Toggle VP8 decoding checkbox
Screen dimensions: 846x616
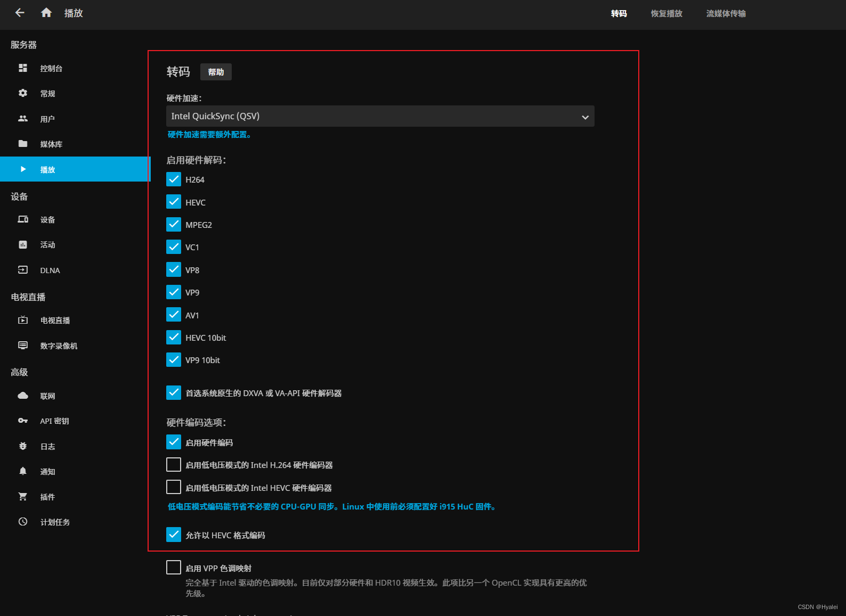[174, 269]
